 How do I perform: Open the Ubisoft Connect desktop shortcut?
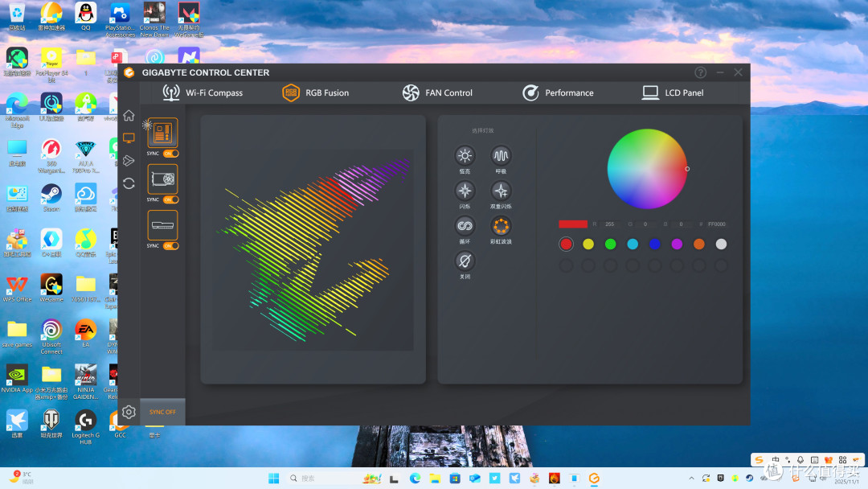click(x=51, y=337)
